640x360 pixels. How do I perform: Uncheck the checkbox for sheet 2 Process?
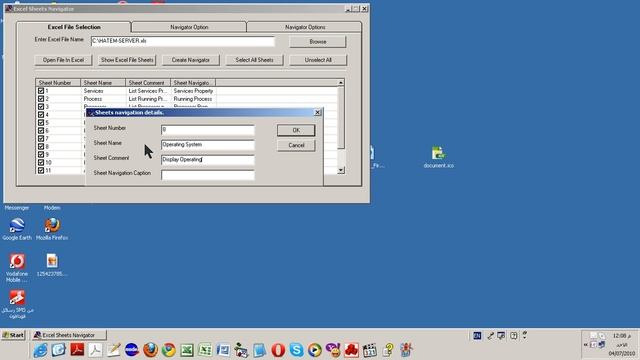(x=41, y=99)
